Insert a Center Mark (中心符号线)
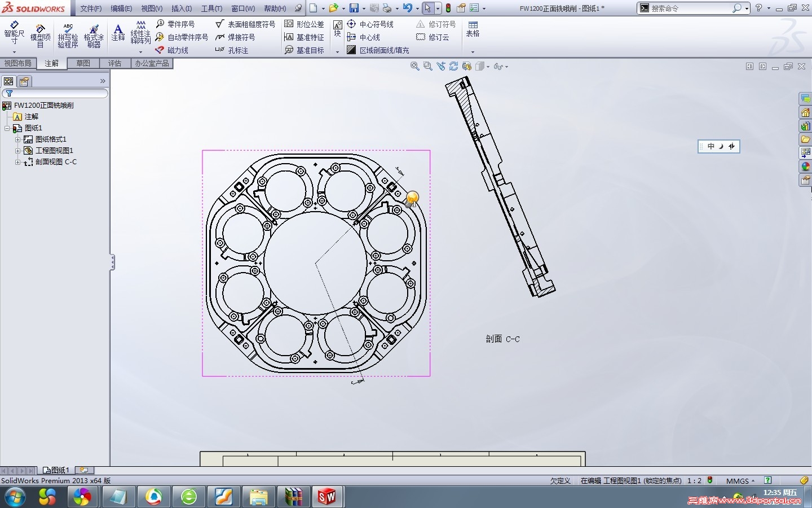Screen dimensions: 812x508 click(370, 24)
